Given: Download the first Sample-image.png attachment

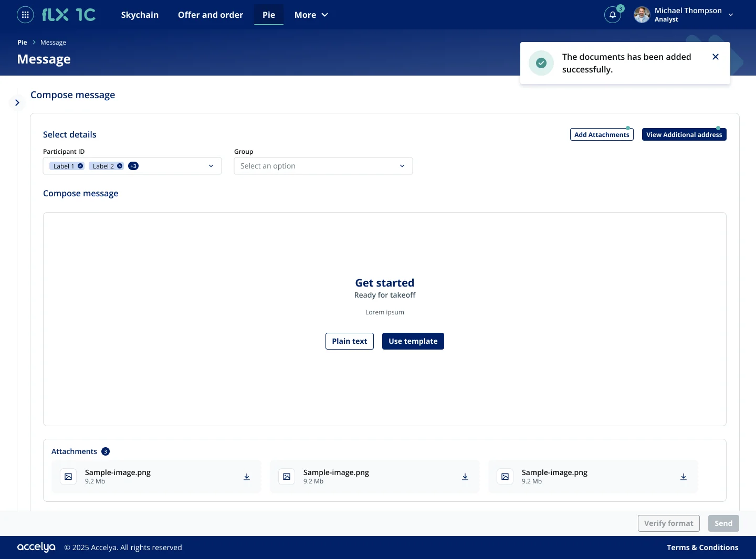Looking at the screenshot, I should tap(247, 477).
